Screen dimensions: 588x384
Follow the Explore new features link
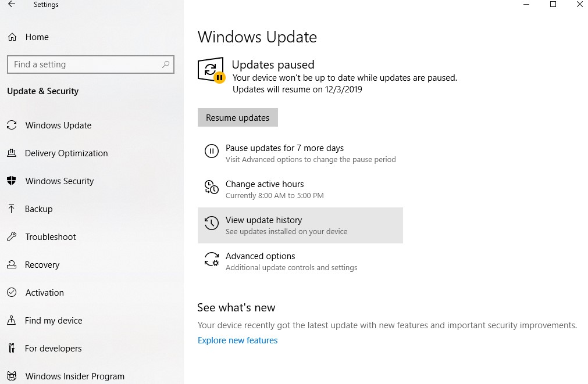pyautogui.click(x=237, y=340)
